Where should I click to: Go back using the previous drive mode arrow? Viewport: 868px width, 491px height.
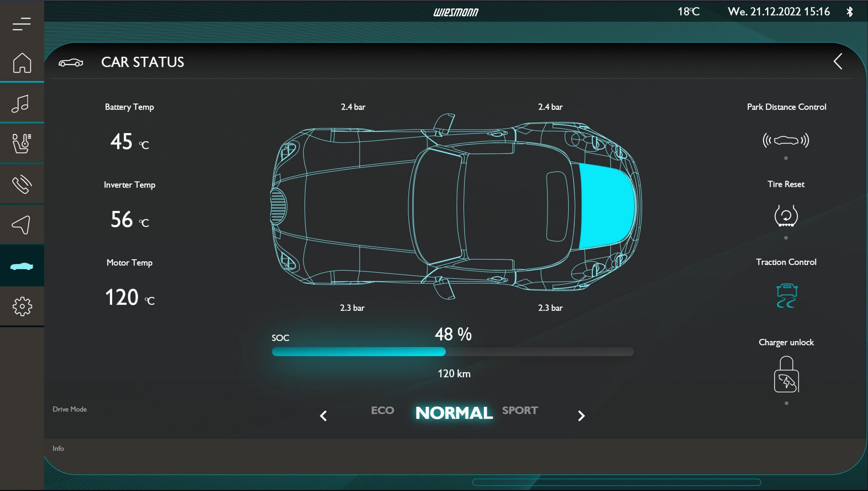[323, 415]
